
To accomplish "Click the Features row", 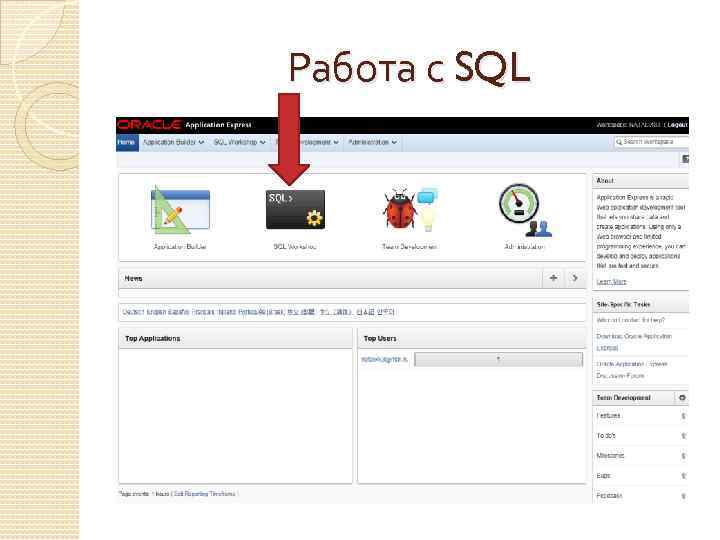I will (641, 416).
